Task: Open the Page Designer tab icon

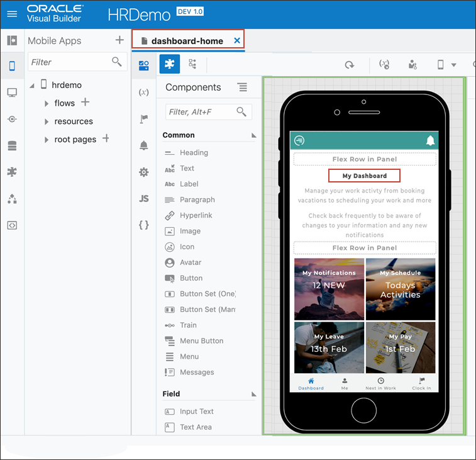Action: tap(143, 65)
